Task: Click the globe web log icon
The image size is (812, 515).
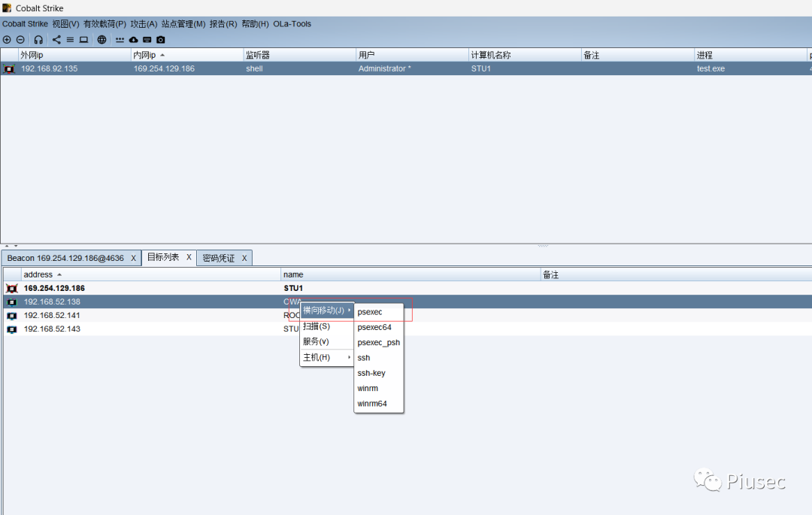Action: click(102, 39)
